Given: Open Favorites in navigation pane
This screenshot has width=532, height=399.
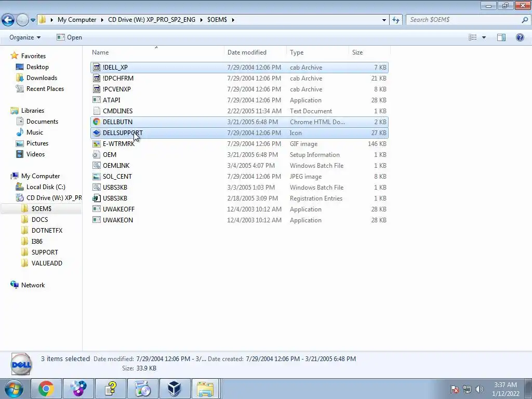Looking at the screenshot, I should [x=33, y=56].
